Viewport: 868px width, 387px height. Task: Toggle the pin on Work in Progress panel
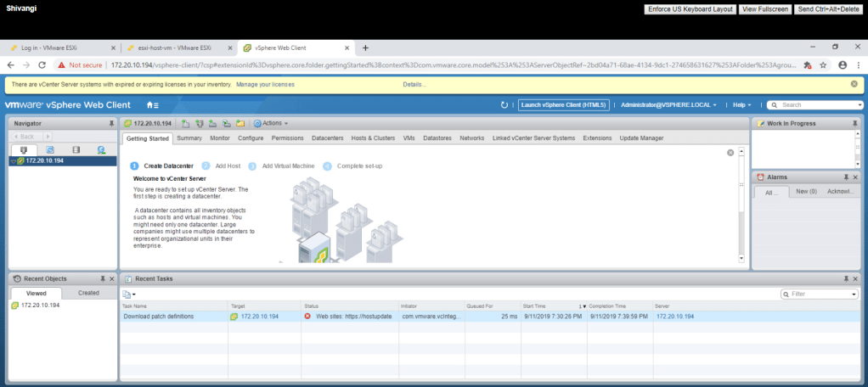click(854, 124)
